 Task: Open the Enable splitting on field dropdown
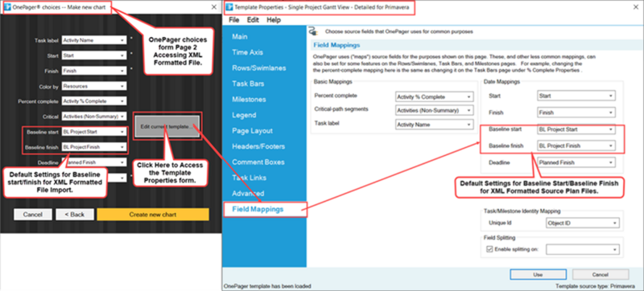582,249
